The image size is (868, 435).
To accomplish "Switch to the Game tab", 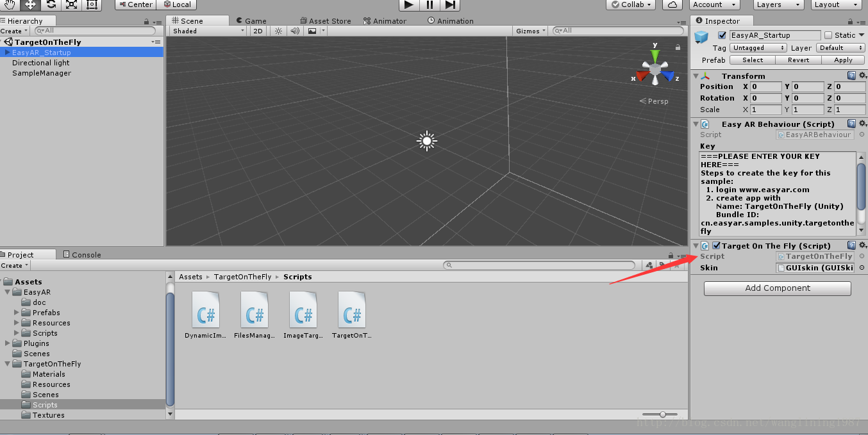I will pyautogui.click(x=251, y=21).
